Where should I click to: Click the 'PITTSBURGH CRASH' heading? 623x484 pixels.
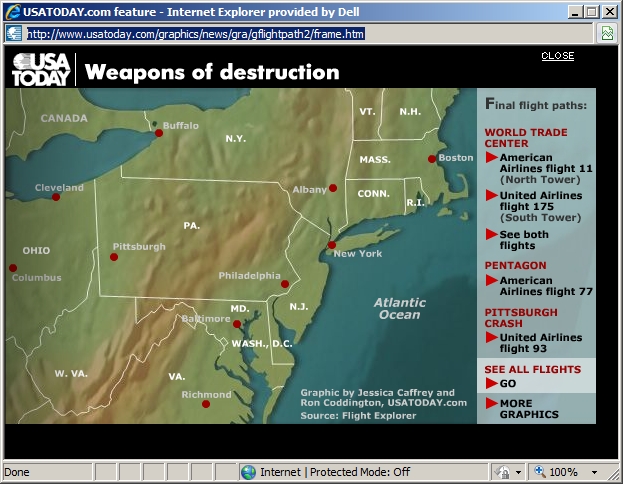(521, 318)
